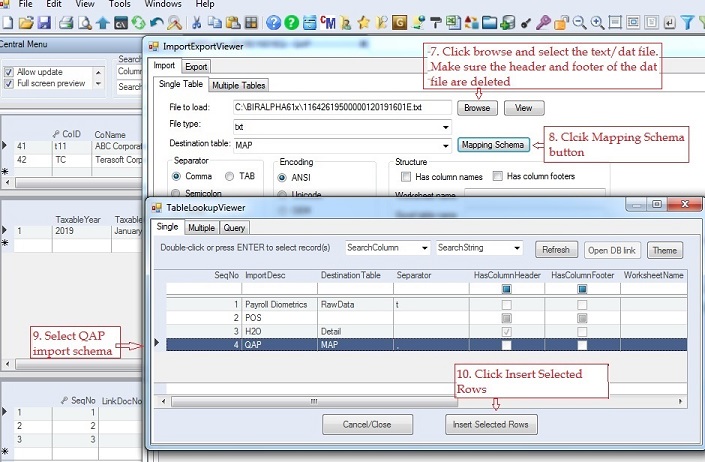This screenshot has width=705, height=462.
Task: Click the Refresh button
Action: coord(556,250)
